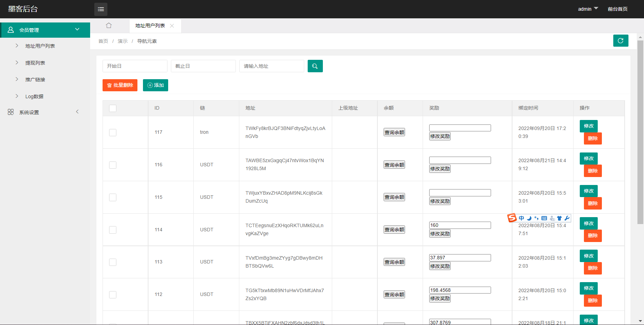Open Sogou IME soft keyboard icon
This screenshot has width=644, height=325.
(x=544, y=218)
